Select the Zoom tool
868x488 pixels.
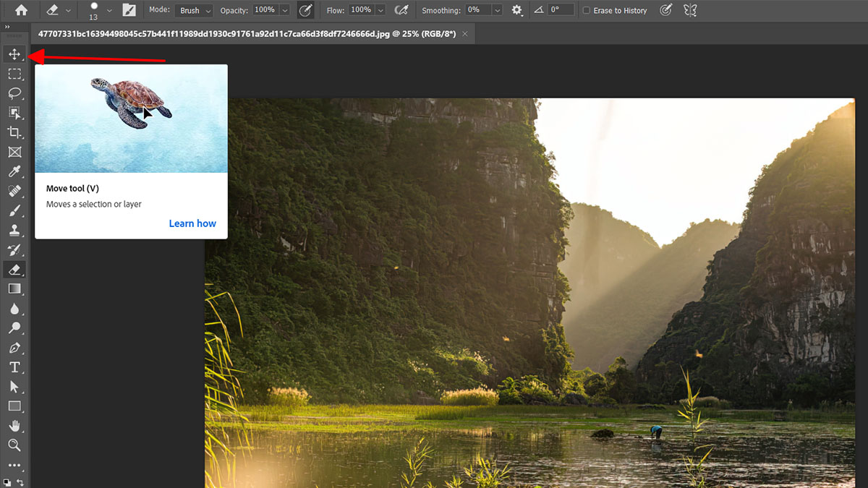pyautogui.click(x=14, y=445)
